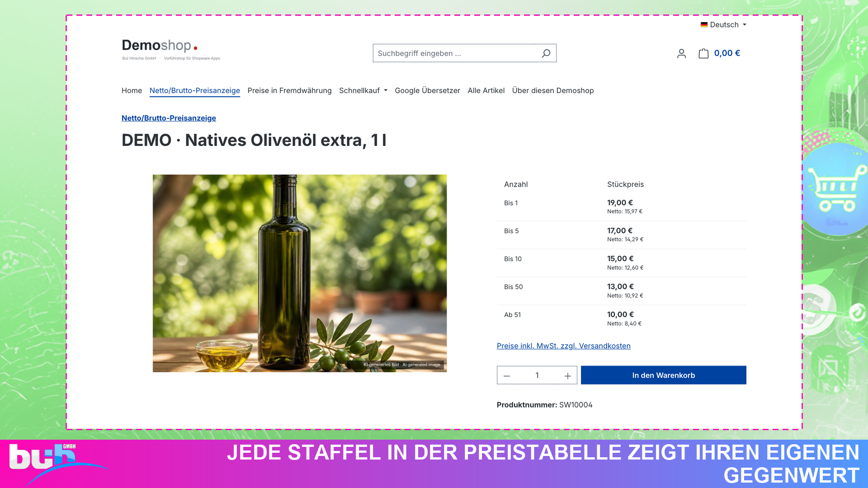Click the Produktnummer SW10004 text
The height and width of the screenshot is (488, 868).
(544, 405)
